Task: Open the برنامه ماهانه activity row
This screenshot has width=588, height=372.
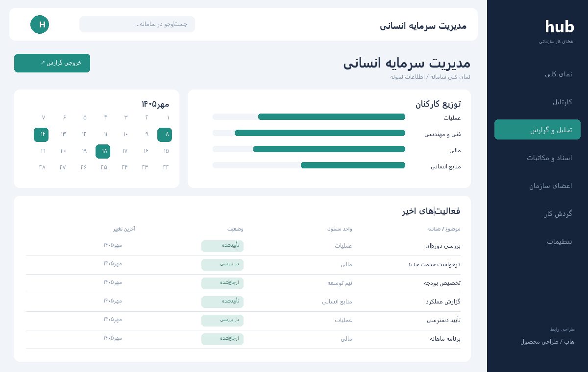Action: [x=244, y=339]
